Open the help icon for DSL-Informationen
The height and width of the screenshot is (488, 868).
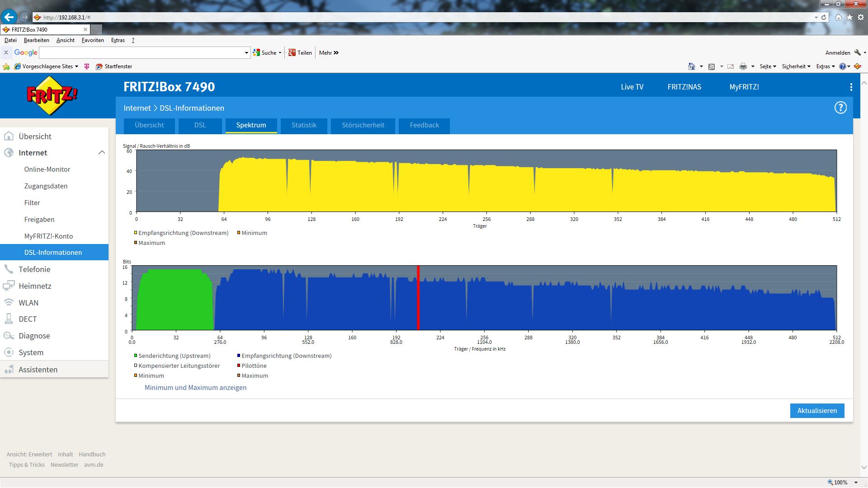(840, 108)
